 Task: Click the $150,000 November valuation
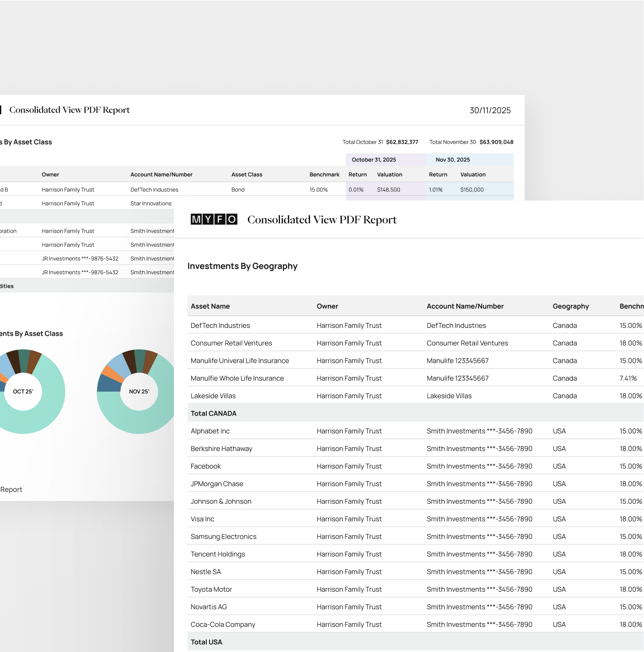pos(472,190)
